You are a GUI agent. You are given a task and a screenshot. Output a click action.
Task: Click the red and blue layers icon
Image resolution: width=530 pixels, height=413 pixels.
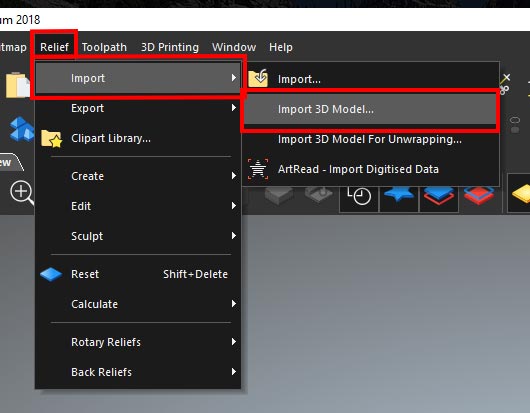point(479,196)
